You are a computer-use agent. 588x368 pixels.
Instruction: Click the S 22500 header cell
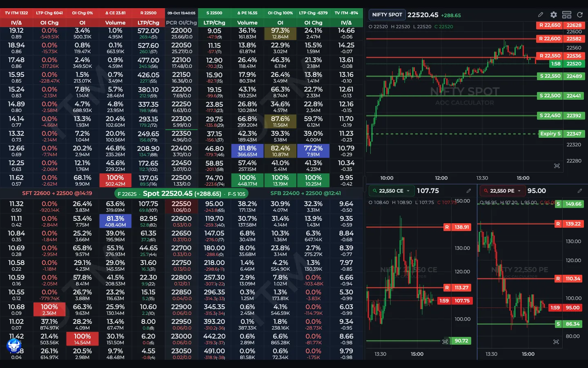pyautogui.click(x=214, y=13)
